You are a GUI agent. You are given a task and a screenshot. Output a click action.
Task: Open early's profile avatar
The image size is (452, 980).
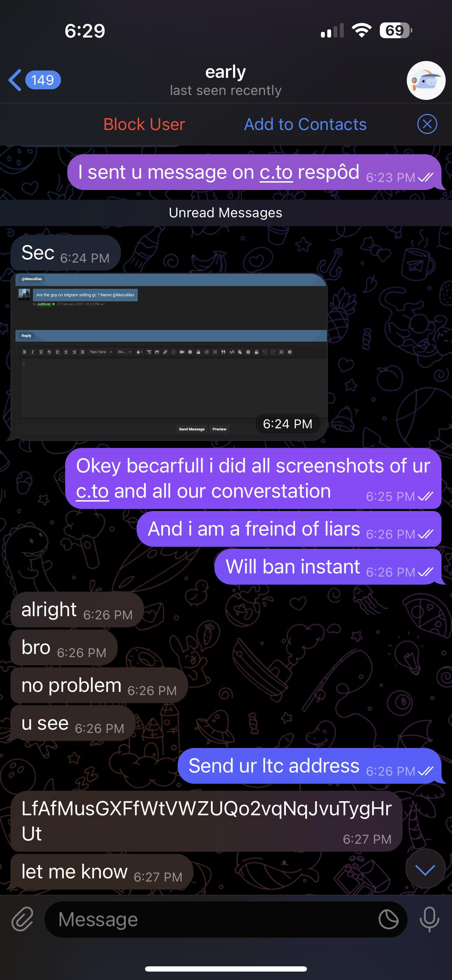426,80
